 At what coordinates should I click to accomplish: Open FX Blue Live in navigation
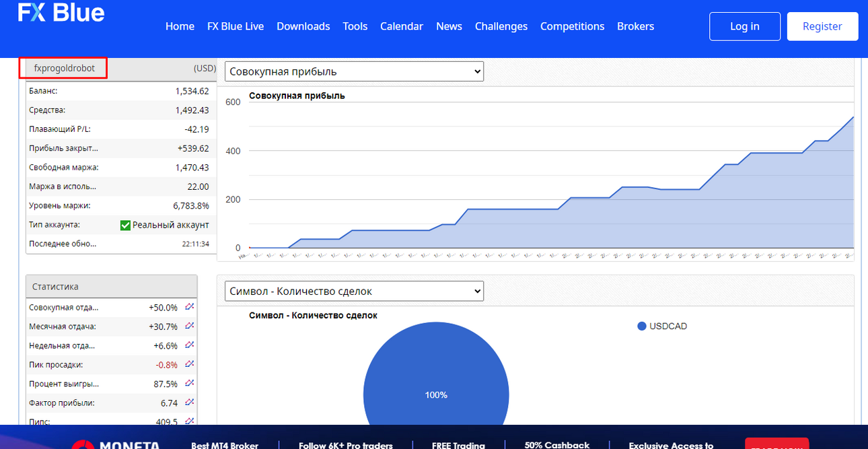coord(236,26)
